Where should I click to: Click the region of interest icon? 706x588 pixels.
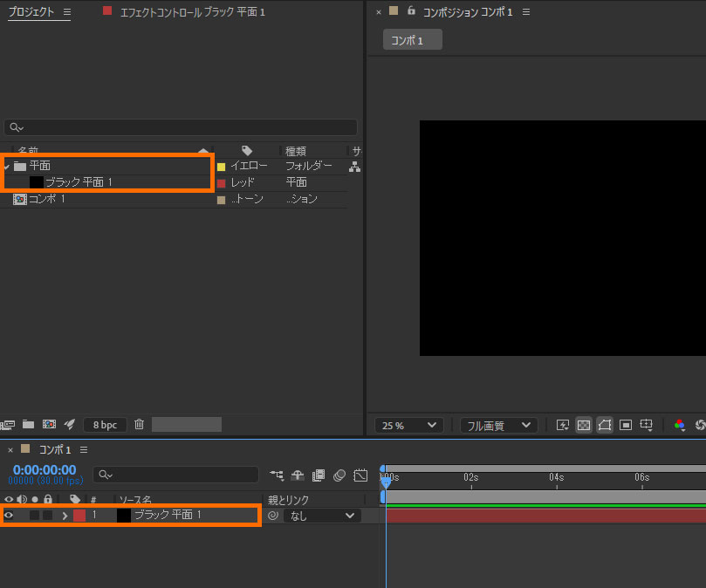click(x=626, y=425)
